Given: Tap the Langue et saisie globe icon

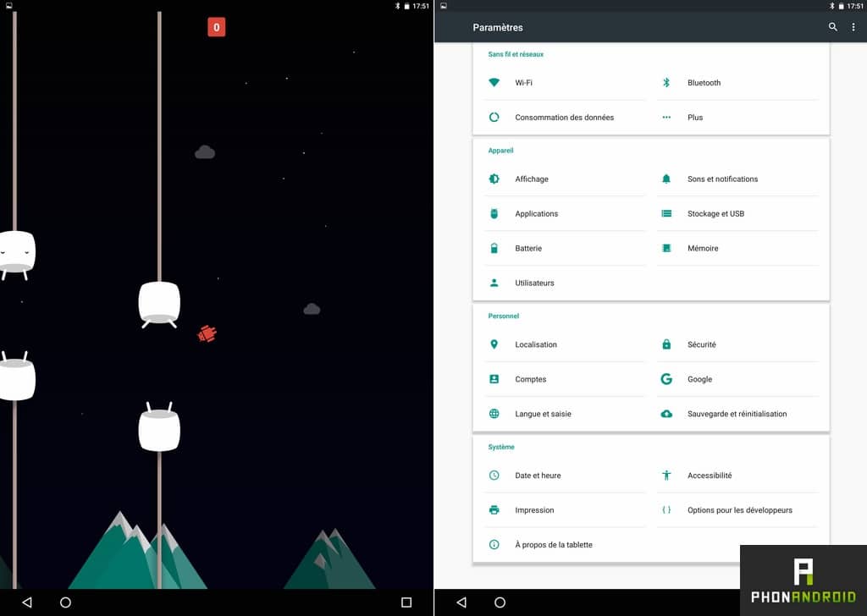Looking at the screenshot, I should 494,414.
